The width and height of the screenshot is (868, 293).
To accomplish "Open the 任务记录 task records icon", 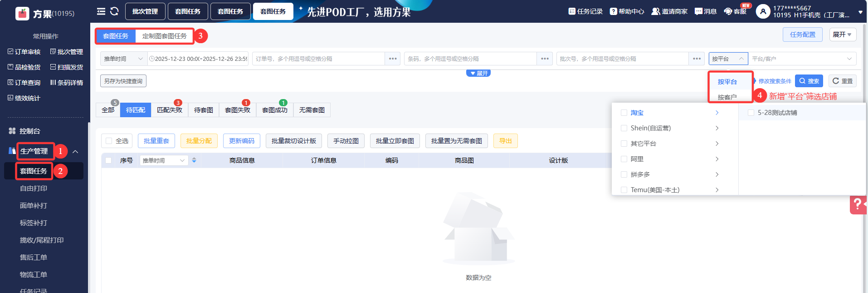I will pos(572,11).
